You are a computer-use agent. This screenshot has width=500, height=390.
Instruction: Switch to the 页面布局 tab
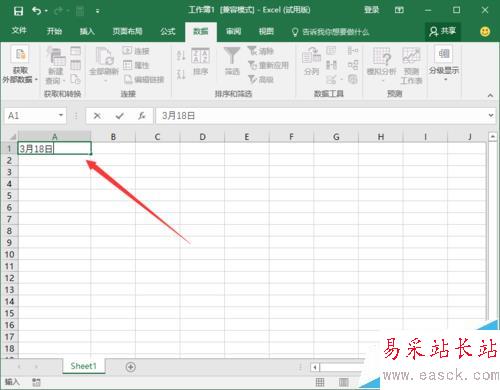(127, 31)
